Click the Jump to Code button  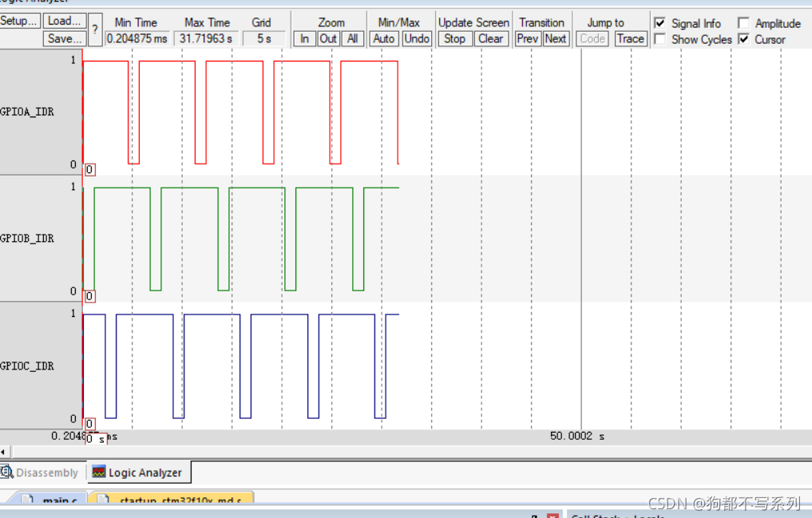pos(592,39)
